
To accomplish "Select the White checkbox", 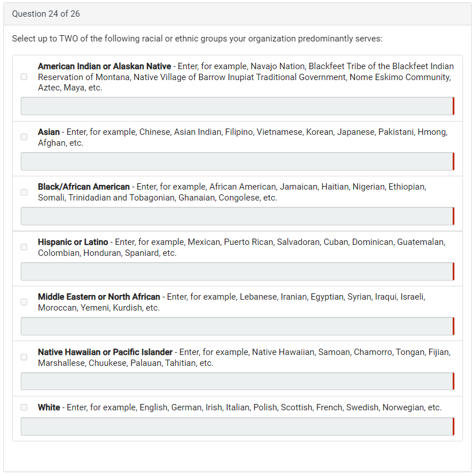I will pyautogui.click(x=24, y=407).
